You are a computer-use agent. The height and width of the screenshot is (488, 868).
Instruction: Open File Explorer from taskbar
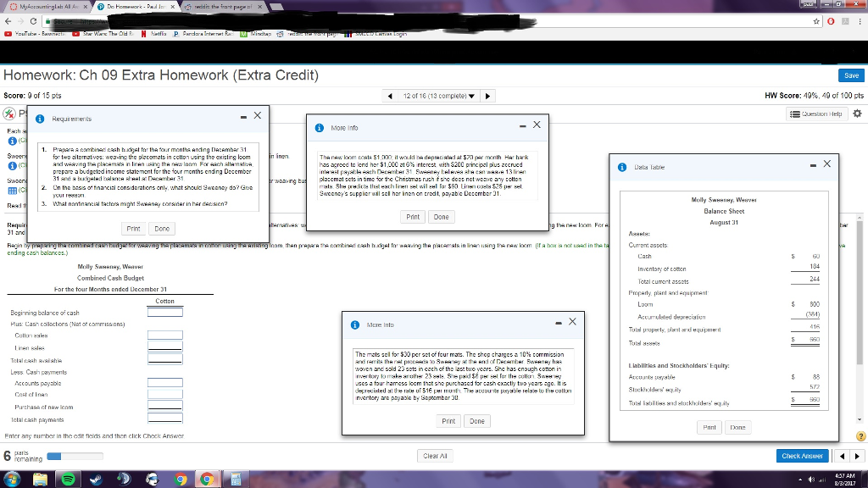pos(40,480)
